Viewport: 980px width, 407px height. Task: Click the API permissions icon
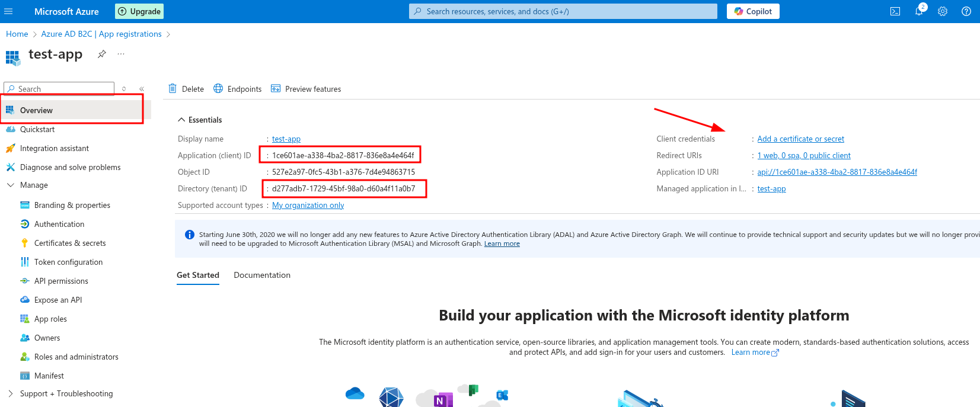[x=25, y=281]
